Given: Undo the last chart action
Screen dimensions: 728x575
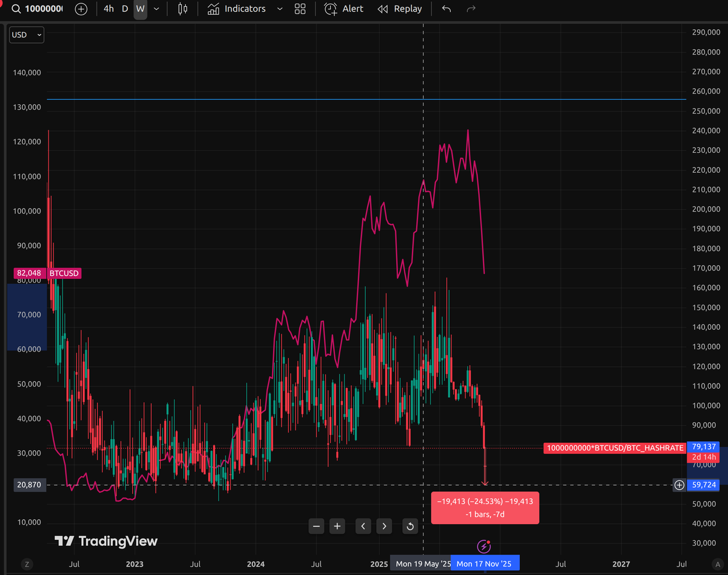Looking at the screenshot, I should point(447,9).
